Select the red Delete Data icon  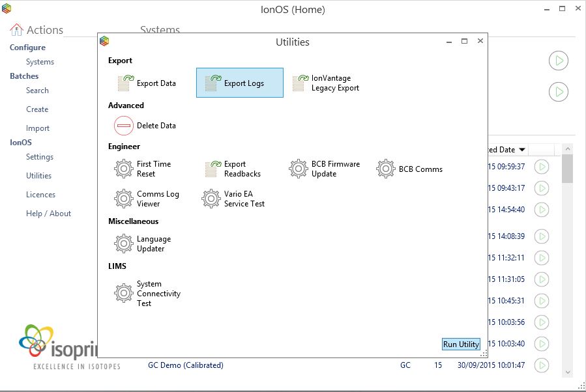coord(124,126)
